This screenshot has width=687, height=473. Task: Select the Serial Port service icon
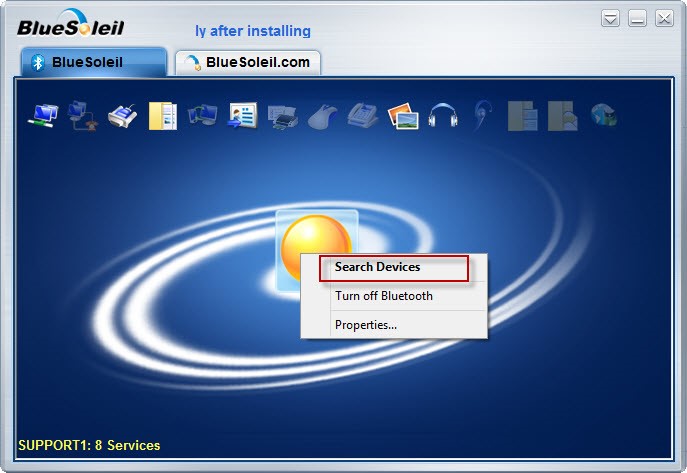click(122, 116)
